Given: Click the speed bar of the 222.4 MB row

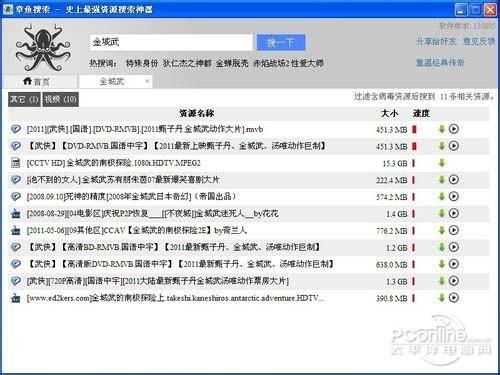Looking at the screenshot, I should [x=414, y=180].
